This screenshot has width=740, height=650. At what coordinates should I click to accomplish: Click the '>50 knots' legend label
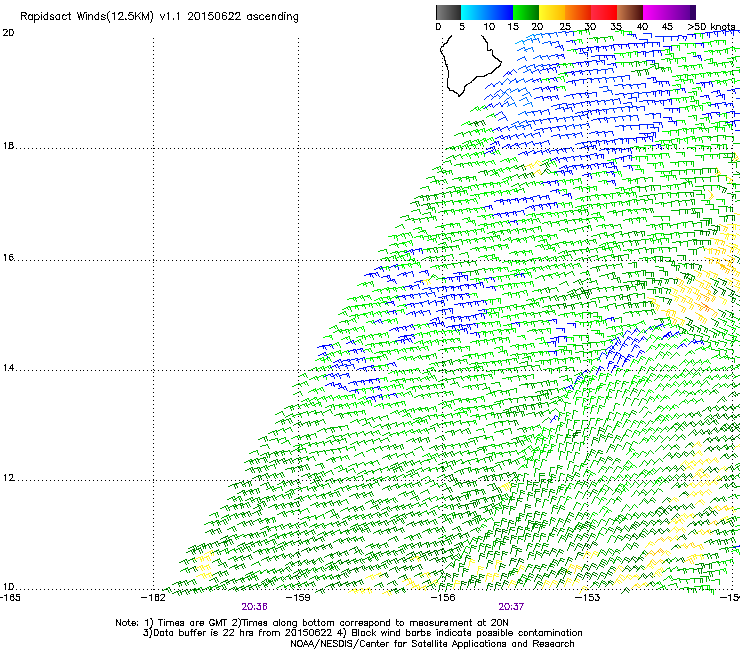click(x=714, y=27)
